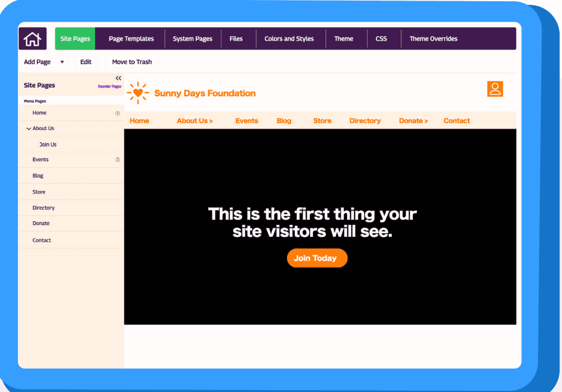Expand the About Us site menu
The width and height of the screenshot is (562, 392).
pyautogui.click(x=194, y=121)
